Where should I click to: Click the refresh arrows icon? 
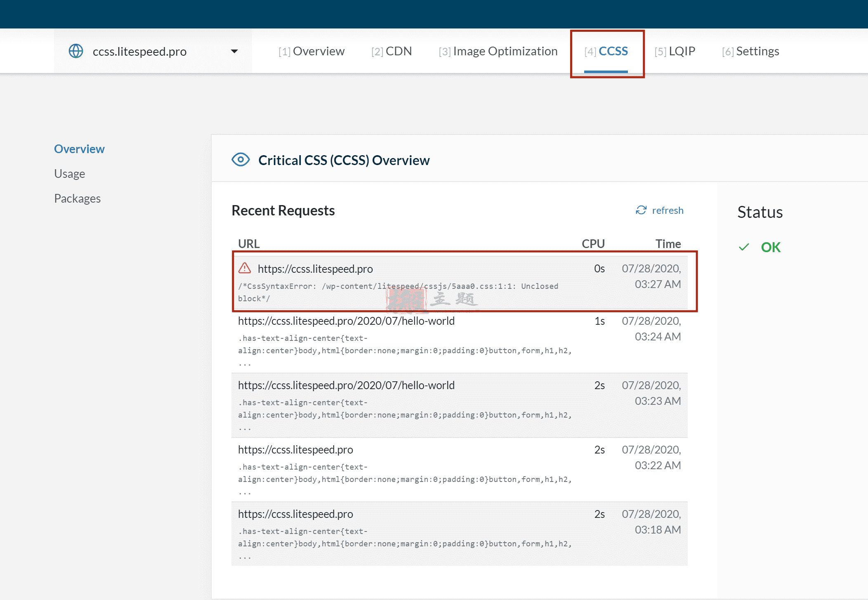[x=641, y=210]
